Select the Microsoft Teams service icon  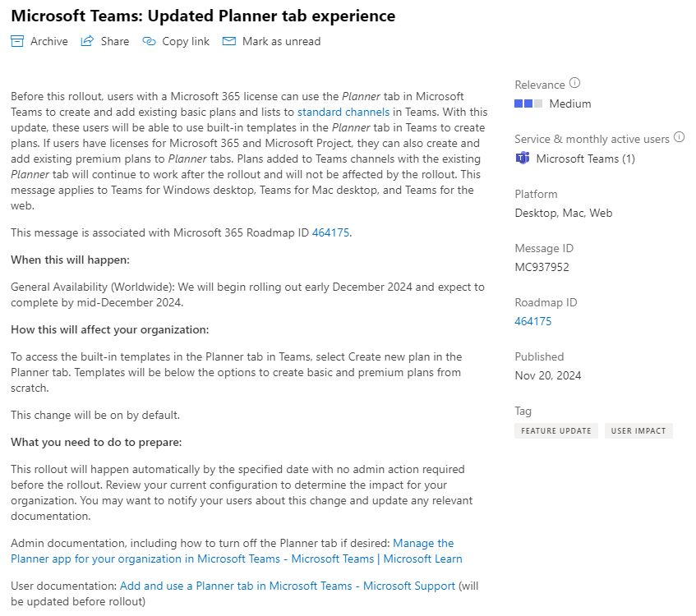point(522,158)
